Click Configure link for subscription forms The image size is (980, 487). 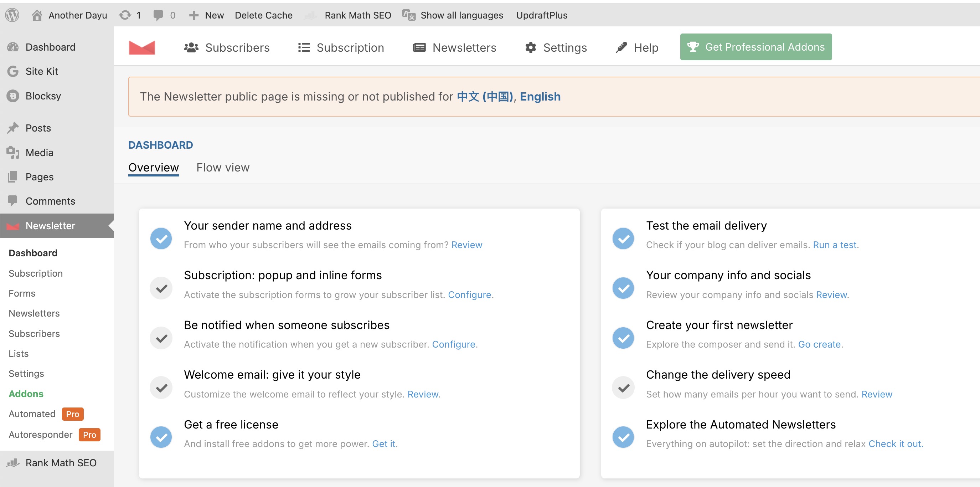tap(470, 295)
